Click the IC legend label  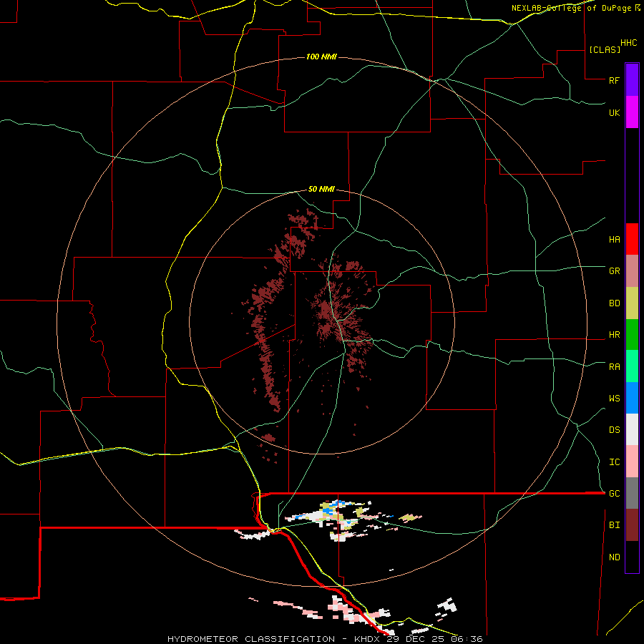tap(614, 462)
